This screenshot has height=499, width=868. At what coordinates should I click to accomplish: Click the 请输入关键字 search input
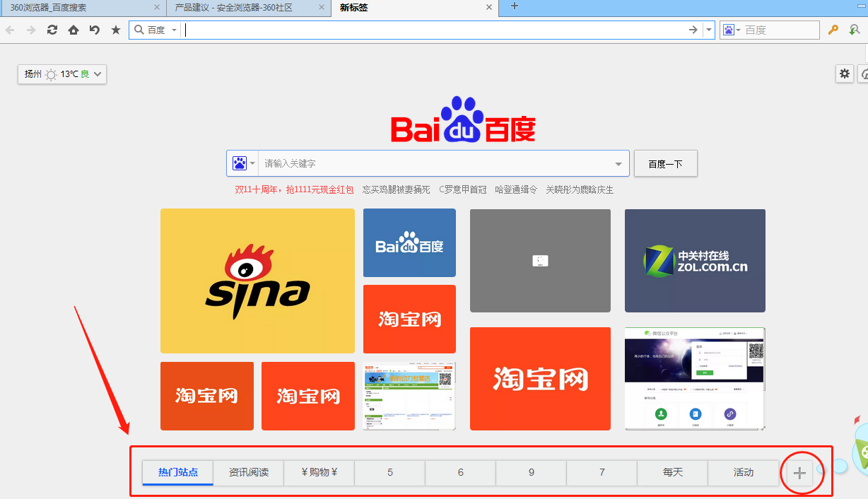tap(435, 164)
